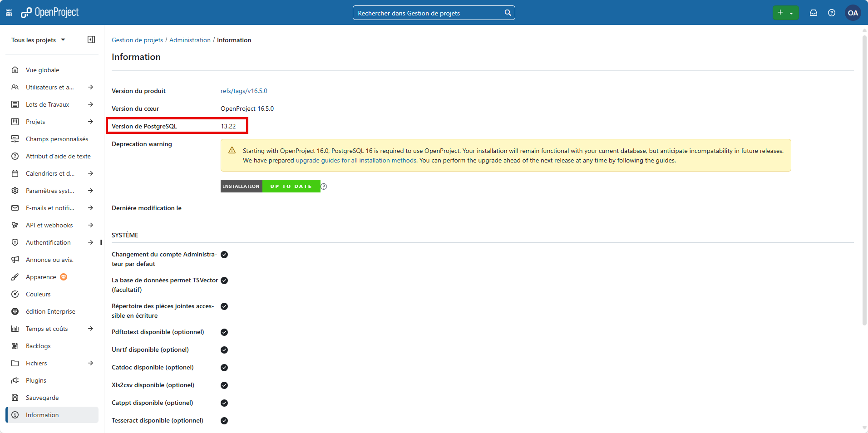The width and height of the screenshot is (868, 433).
Task: Click the OpenProject logo
Action: pyautogui.click(x=50, y=13)
